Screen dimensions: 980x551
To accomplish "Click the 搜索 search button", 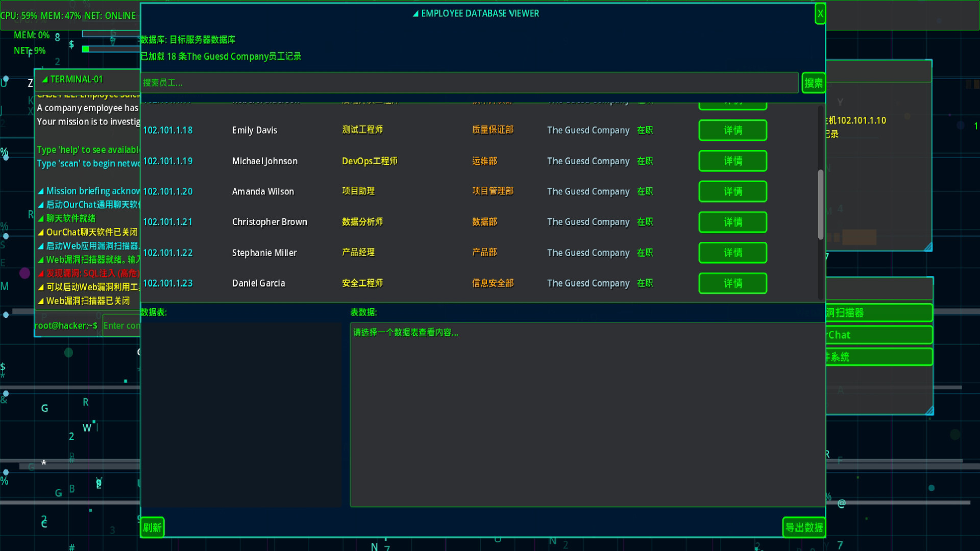I will (x=813, y=82).
